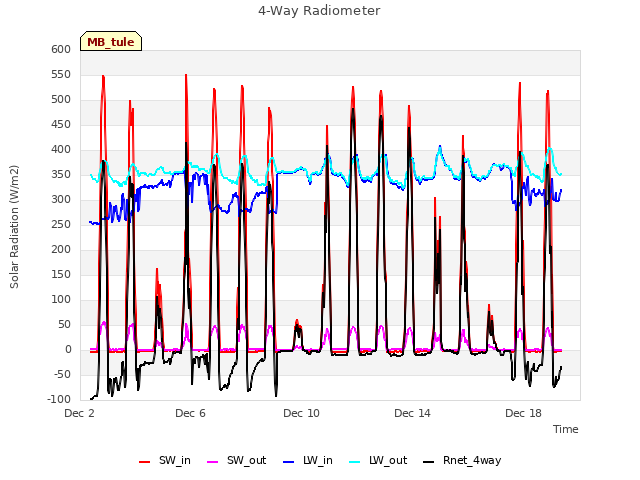Image resolution: width=640 pixels, height=480 pixels.
Task: Click the 500 y-axis tick label
Action: (x=61, y=100)
